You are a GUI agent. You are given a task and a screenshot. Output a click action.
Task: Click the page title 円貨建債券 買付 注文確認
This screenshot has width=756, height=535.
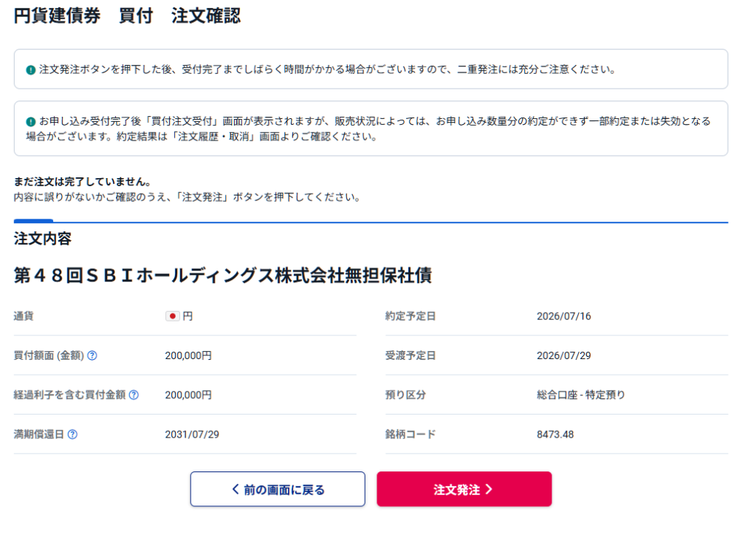[x=127, y=16]
